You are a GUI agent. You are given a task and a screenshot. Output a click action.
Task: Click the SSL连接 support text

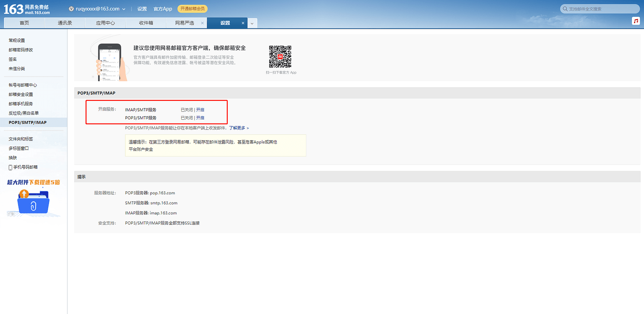click(162, 223)
